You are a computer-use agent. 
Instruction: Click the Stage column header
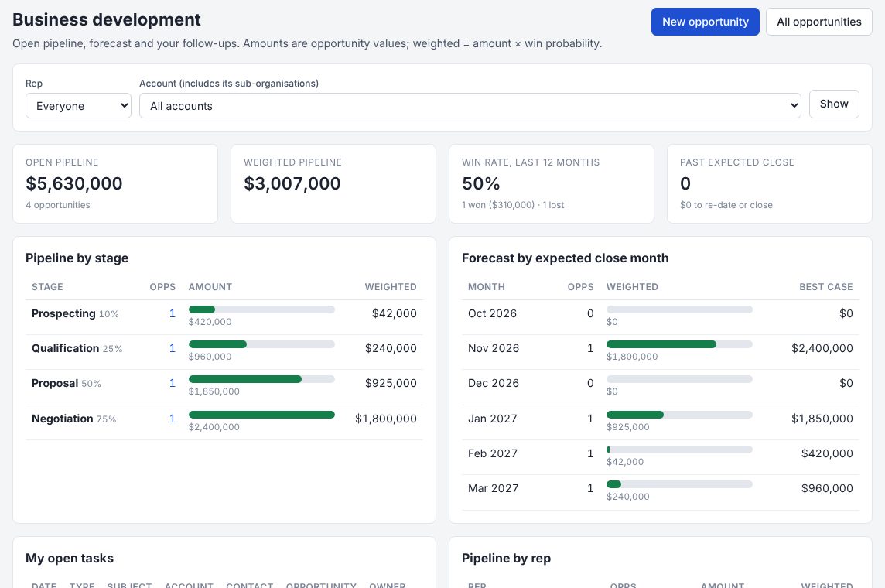click(x=47, y=287)
